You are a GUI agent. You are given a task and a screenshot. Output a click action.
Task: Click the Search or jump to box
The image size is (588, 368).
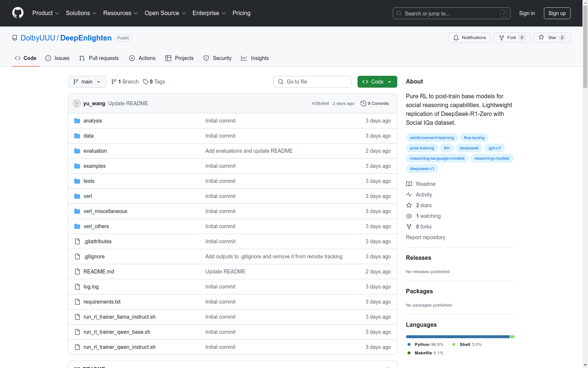[x=452, y=13]
